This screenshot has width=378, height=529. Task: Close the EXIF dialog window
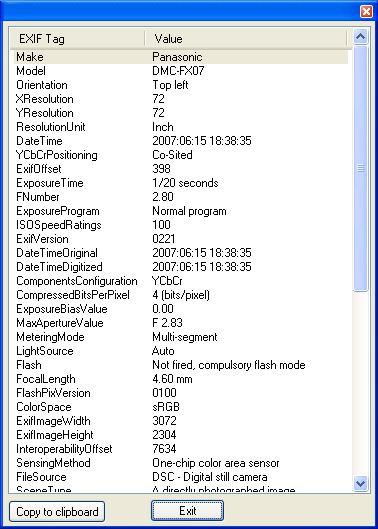366,11
